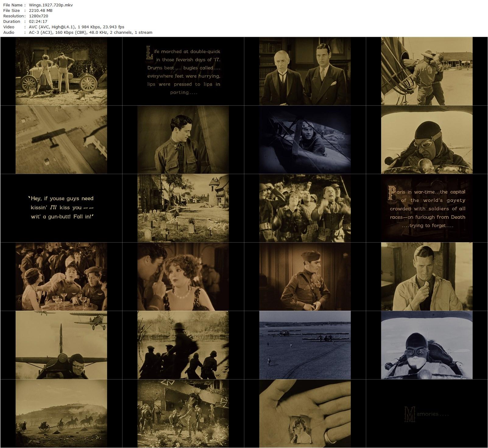This screenshot has width=488, height=448.
Task: Click the aerial frame showing the biplane shadow
Action: coord(61,140)
